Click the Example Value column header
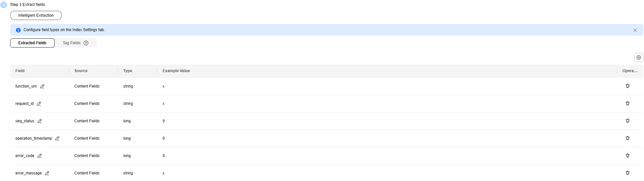This screenshot has width=644, height=181. [176, 71]
